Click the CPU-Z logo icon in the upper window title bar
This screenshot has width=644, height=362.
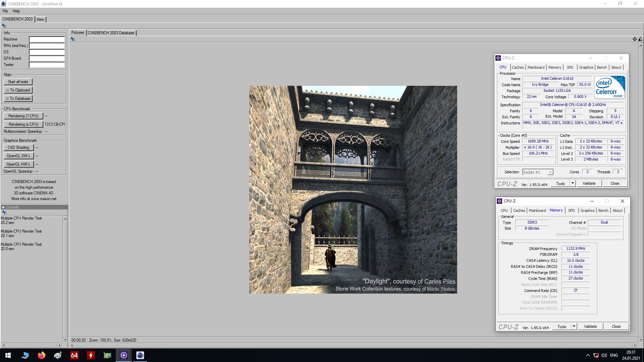498,58
